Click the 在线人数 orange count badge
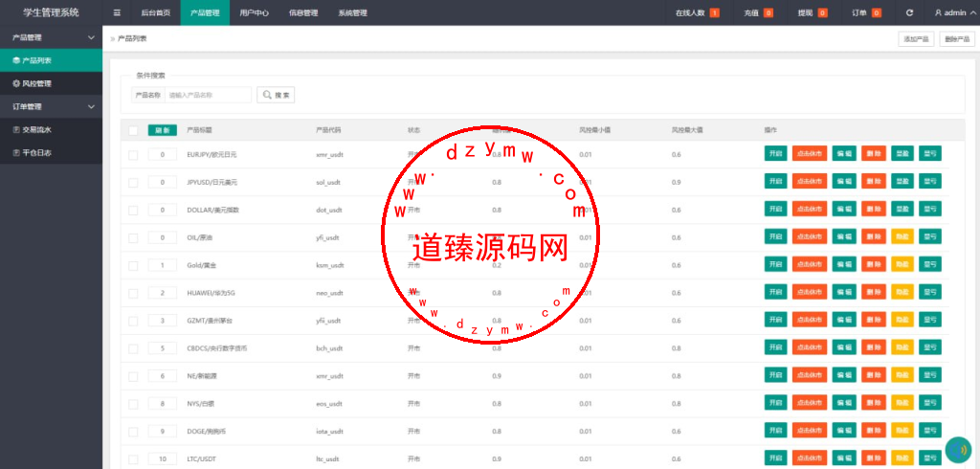 coord(714,12)
